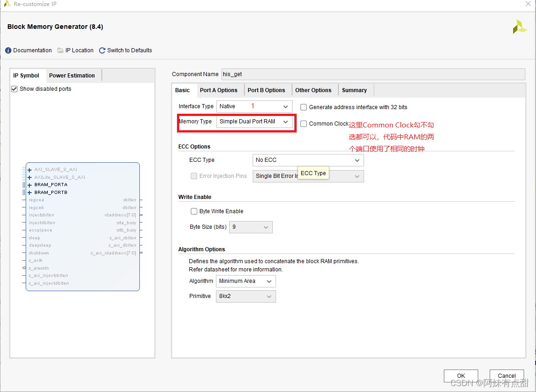Click the Block Memory Generator (8.4) title
This screenshot has height=392, width=536.
pyautogui.click(x=55, y=27)
